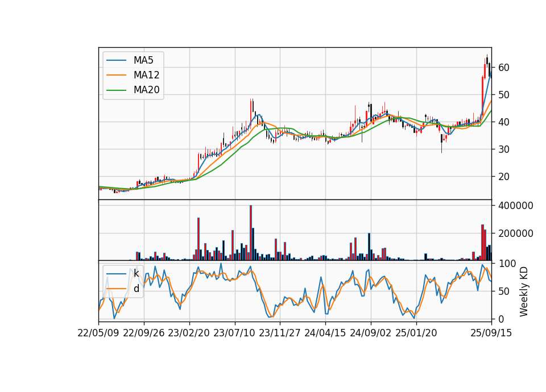Click the k legend entry
The image size is (546, 392).
pyautogui.click(x=136, y=273)
